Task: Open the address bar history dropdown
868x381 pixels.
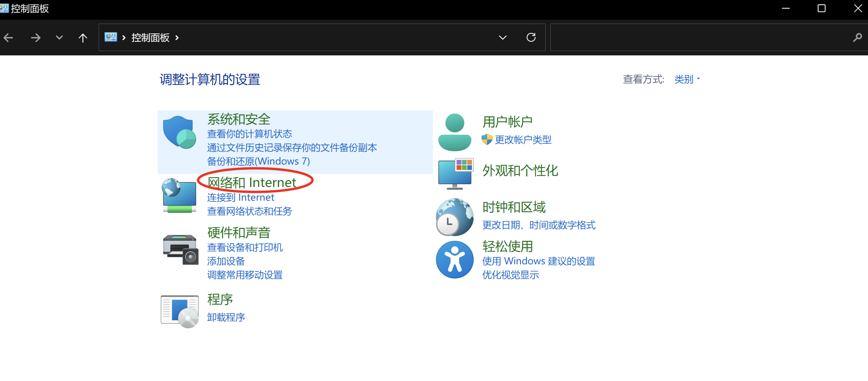Action: point(502,38)
